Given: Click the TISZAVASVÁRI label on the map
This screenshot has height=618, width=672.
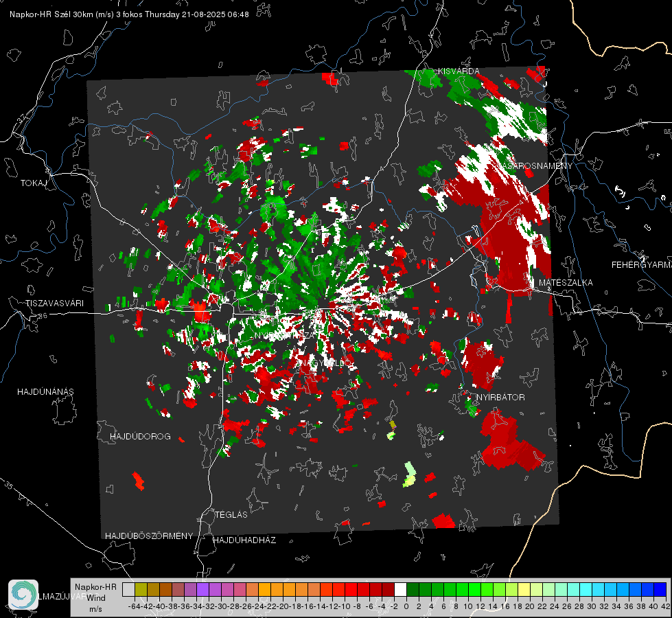Looking at the screenshot, I should pyautogui.click(x=54, y=304).
